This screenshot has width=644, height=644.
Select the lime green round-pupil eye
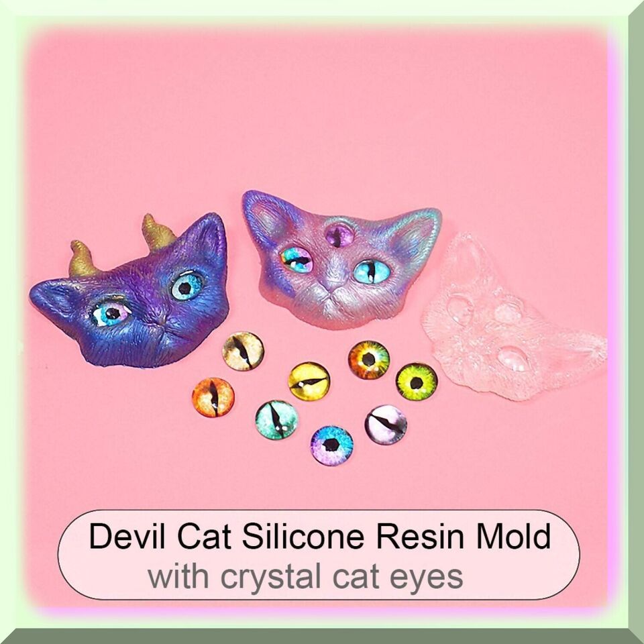tap(417, 382)
